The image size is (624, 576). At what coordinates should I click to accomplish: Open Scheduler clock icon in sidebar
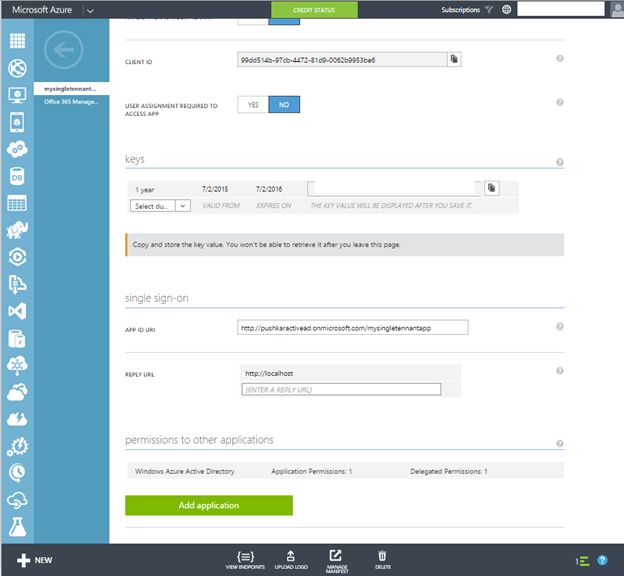coord(17,473)
